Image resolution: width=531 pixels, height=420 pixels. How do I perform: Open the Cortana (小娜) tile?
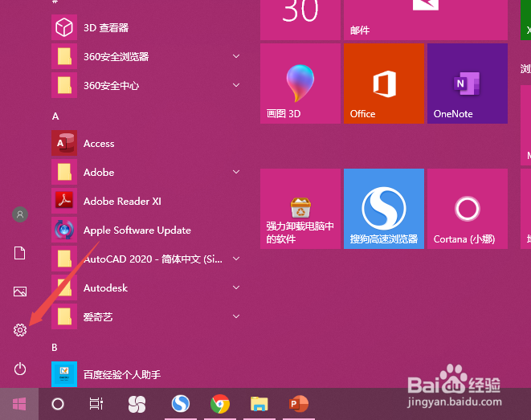(x=468, y=209)
